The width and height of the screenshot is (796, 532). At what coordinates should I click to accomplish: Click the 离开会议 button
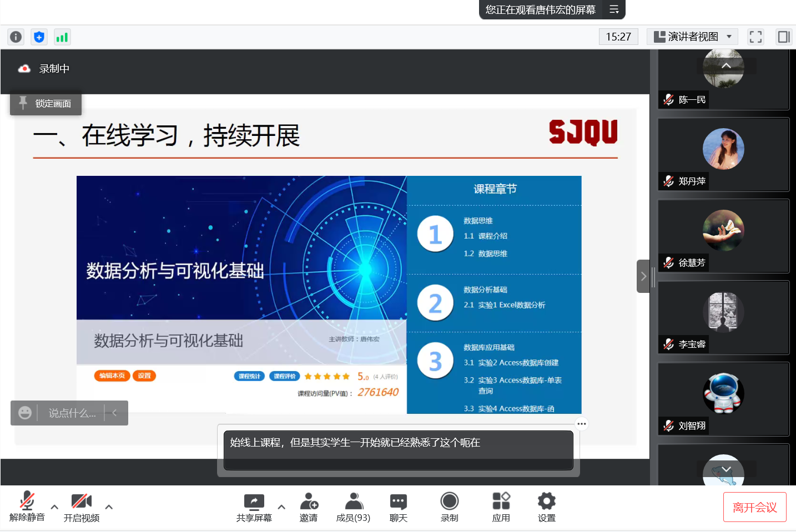coord(754,507)
